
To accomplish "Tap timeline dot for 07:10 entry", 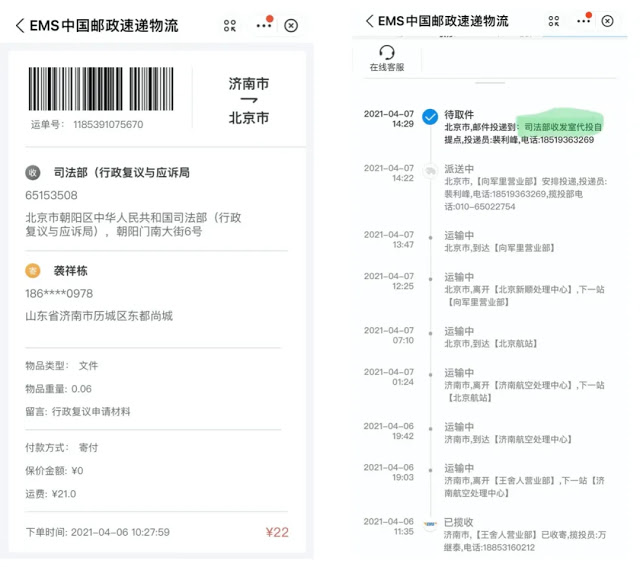I will click(430, 334).
